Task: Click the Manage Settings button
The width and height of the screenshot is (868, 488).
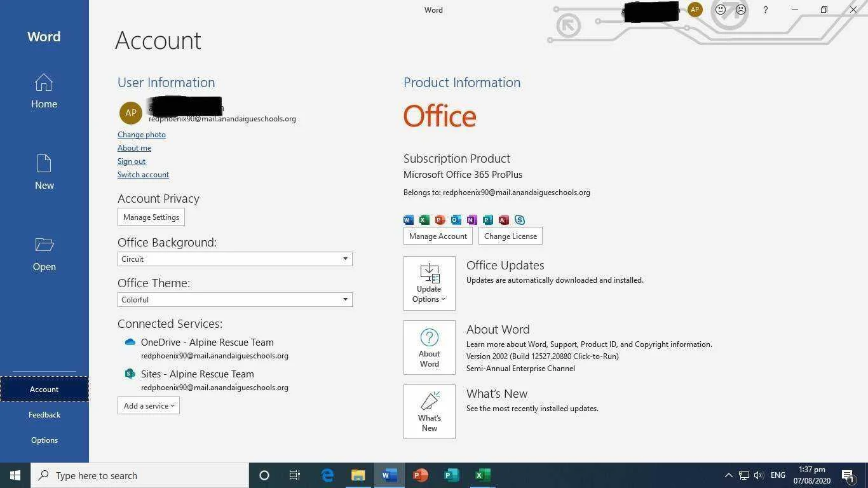Action: [x=151, y=217]
